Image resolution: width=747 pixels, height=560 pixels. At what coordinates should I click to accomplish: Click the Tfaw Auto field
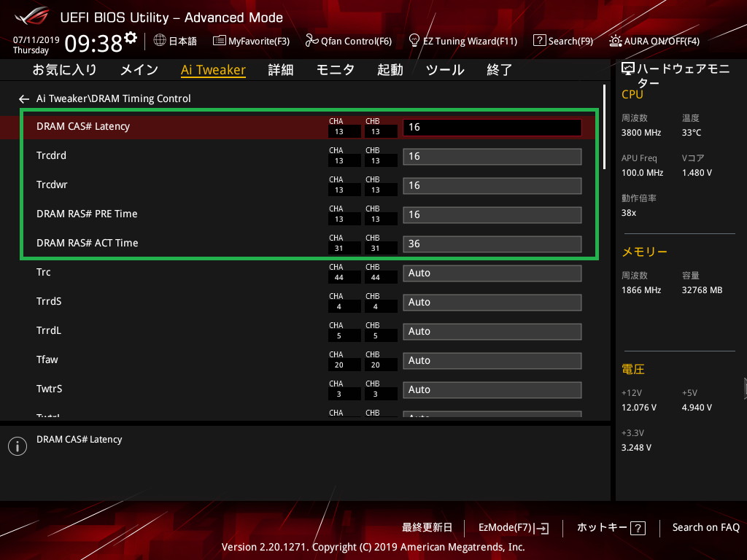pyautogui.click(x=492, y=360)
